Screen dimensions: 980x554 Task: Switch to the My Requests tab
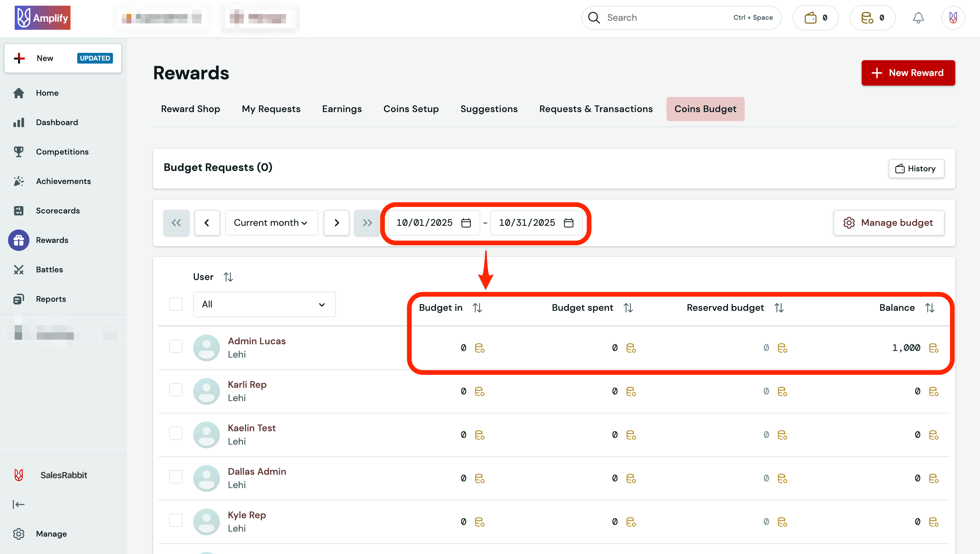pos(271,109)
